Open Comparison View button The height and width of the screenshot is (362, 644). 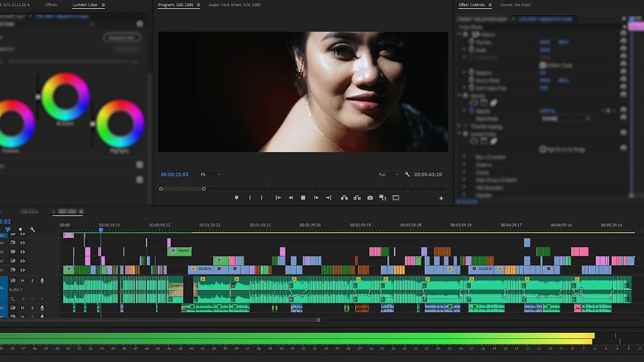[382, 198]
